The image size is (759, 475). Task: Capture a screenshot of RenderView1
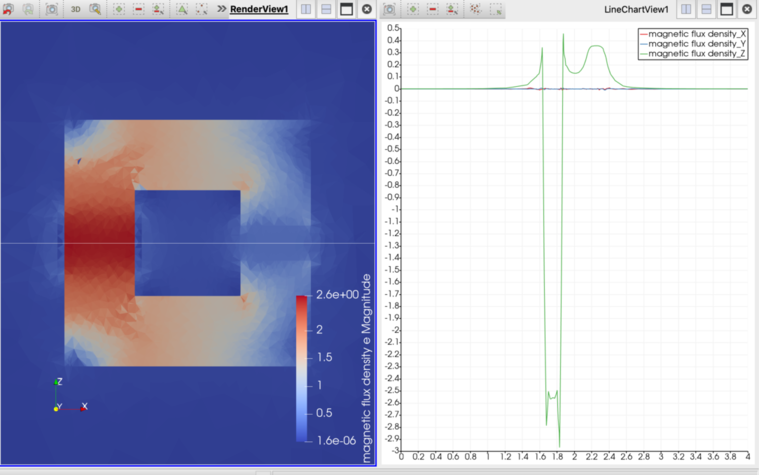pos(51,9)
